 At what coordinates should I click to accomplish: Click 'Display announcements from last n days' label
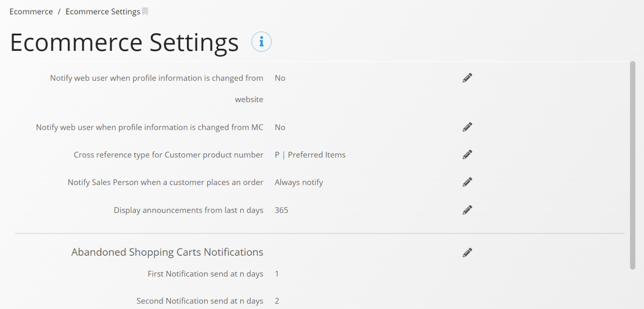click(x=189, y=210)
